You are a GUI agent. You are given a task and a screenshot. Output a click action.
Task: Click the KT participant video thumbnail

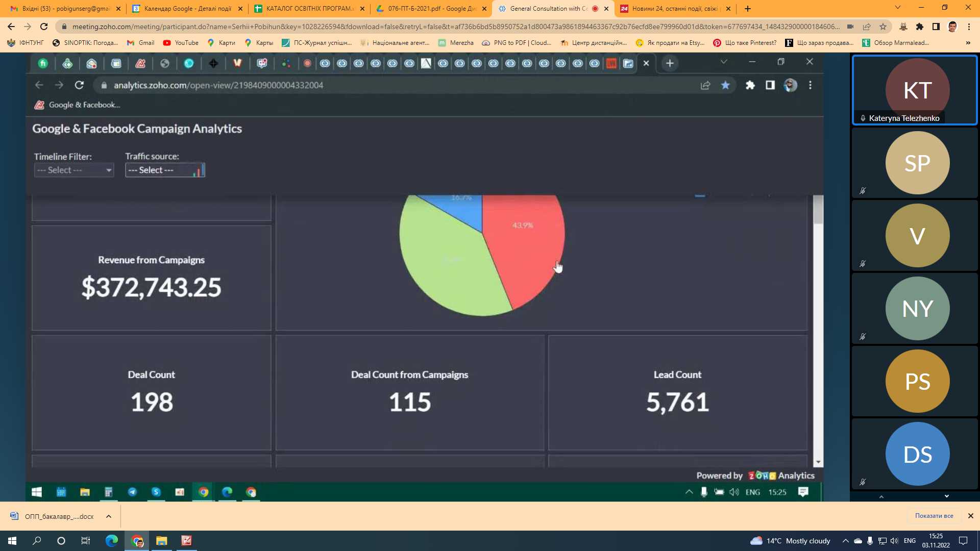coord(917,90)
